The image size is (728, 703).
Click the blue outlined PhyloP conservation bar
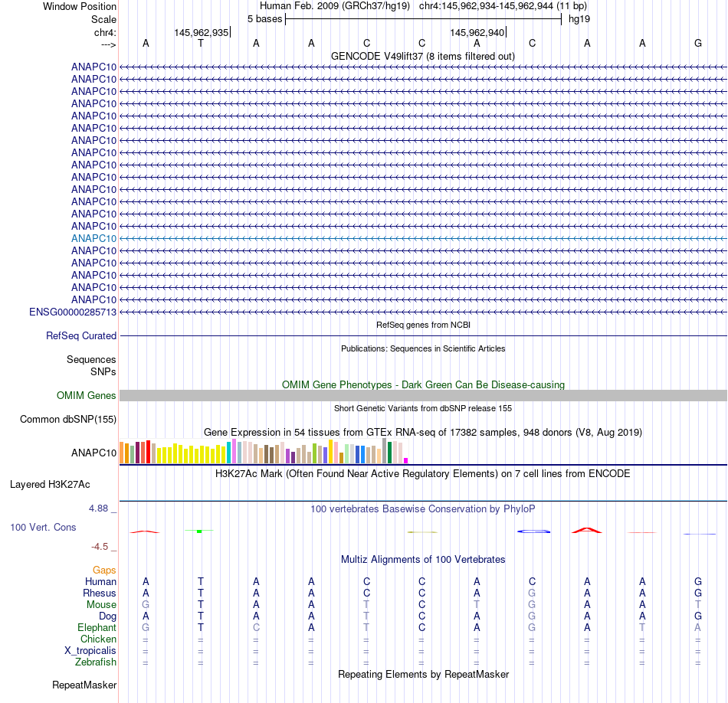point(534,531)
